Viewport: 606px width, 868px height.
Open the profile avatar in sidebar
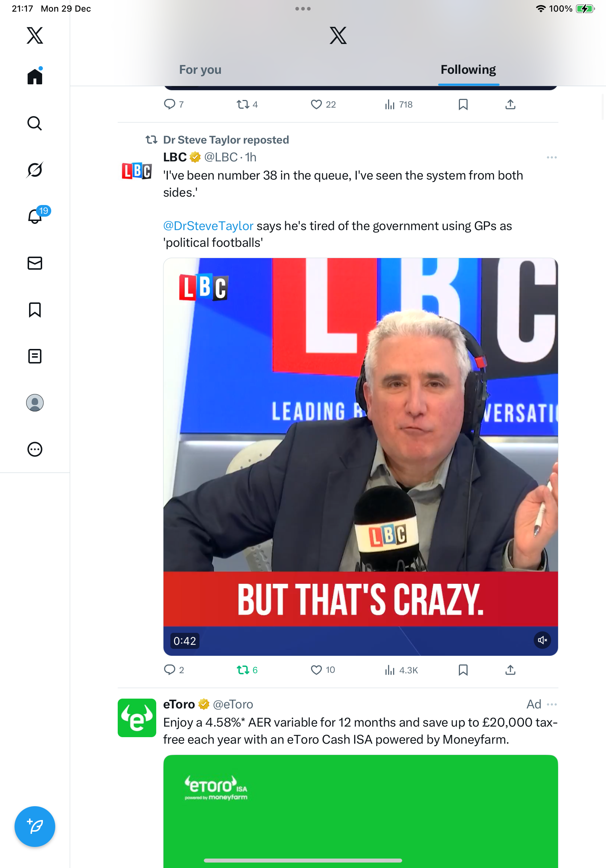35,403
